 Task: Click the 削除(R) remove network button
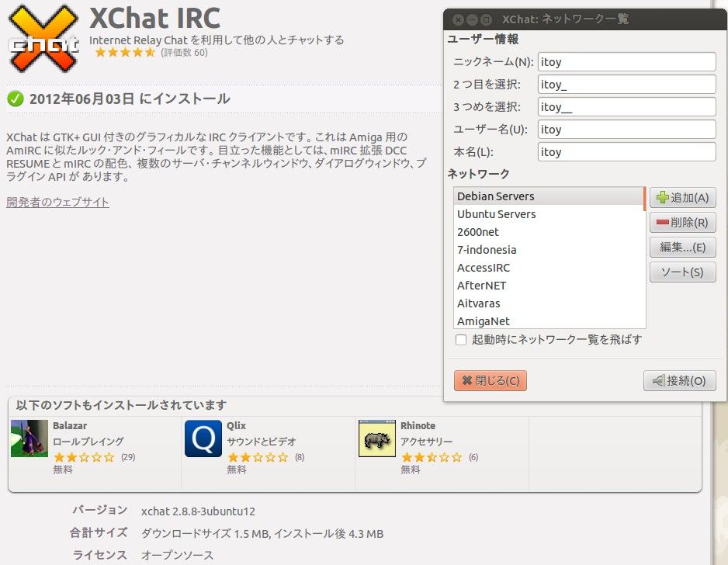(x=682, y=223)
